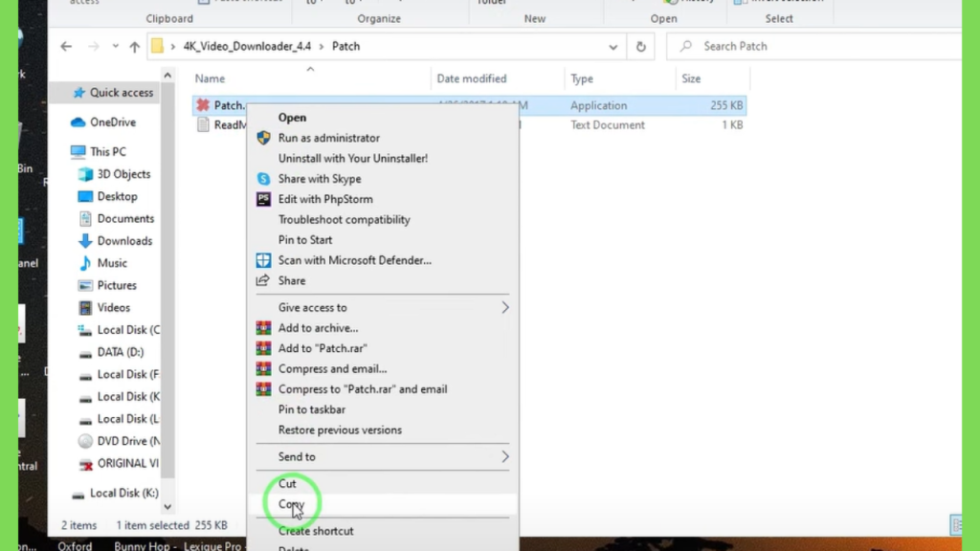Expand Give access to submenu

[x=383, y=307]
